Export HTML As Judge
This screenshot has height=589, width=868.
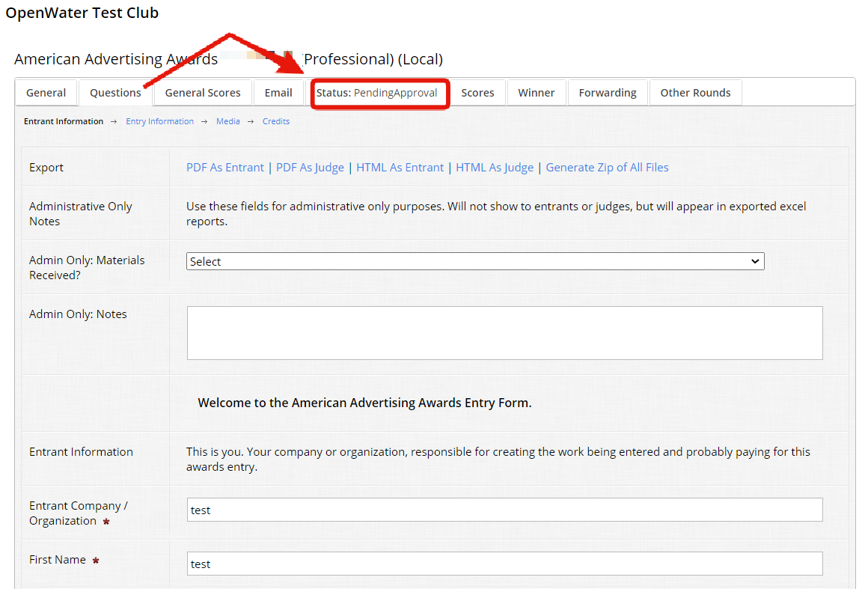click(x=495, y=167)
